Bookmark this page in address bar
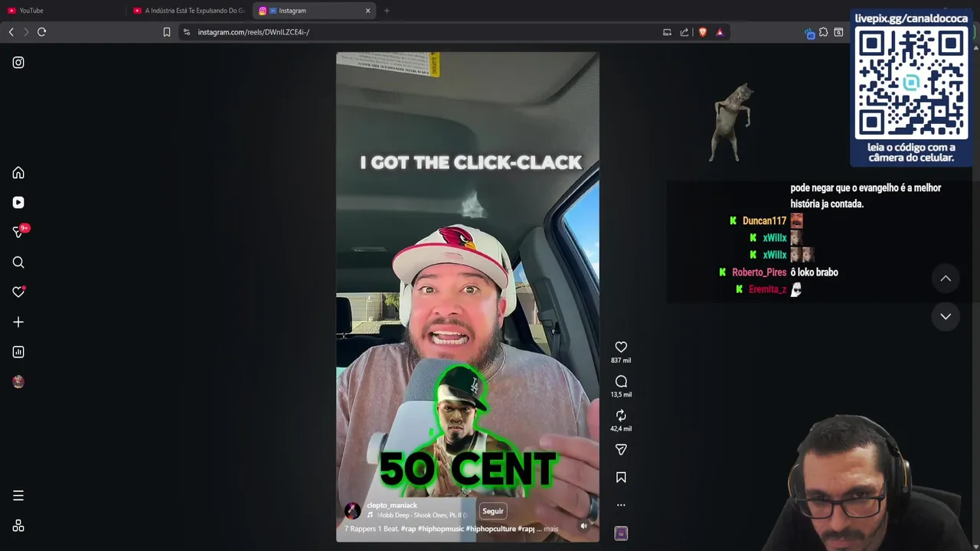980x551 pixels. (x=167, y=32)
